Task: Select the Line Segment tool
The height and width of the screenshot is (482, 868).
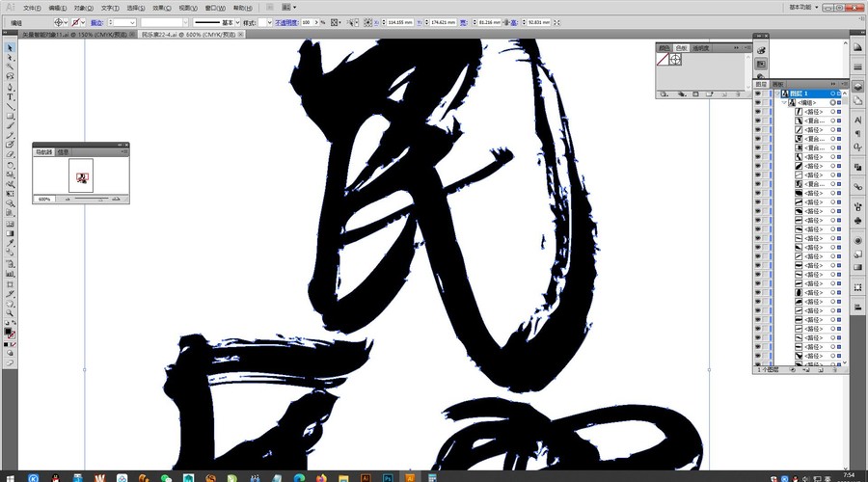Action: (10, 106)
